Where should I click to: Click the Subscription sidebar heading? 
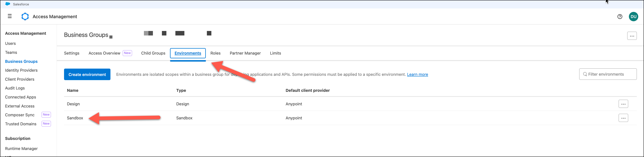click(x=17, y=138)
